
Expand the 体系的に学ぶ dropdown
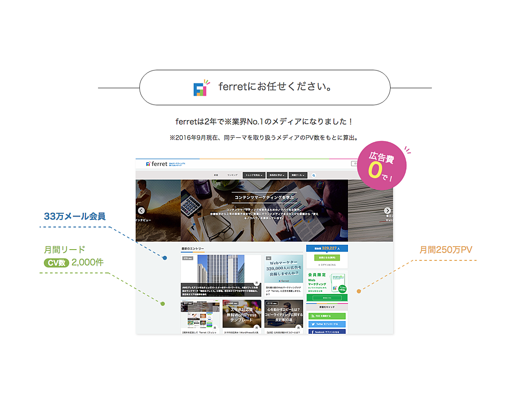pos(277,175)
